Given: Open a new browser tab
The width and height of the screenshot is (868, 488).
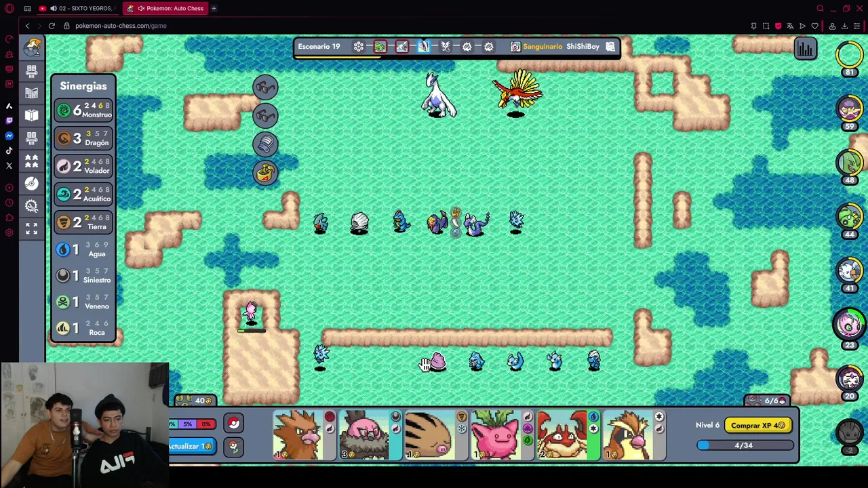Looking at the screenshot, I should pos(214,8).
